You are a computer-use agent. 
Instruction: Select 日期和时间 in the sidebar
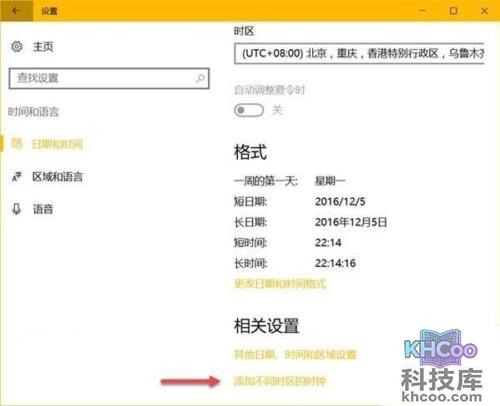(x=57, y=144)
